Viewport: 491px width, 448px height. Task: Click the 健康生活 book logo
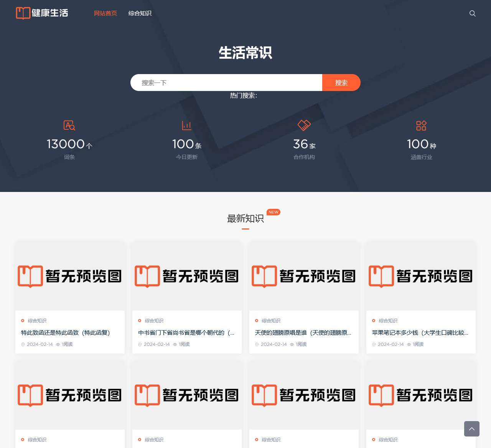click(x=42, y=13)
